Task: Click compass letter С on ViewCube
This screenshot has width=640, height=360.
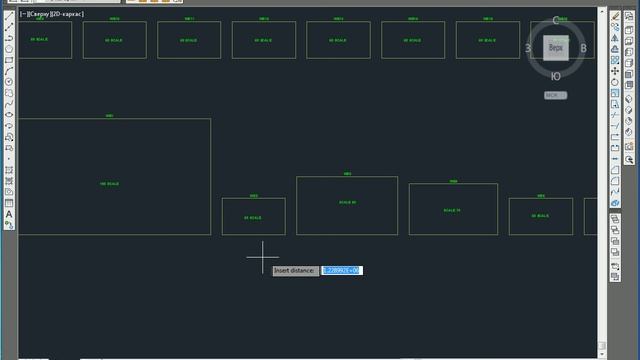Action: click(556, 20)
